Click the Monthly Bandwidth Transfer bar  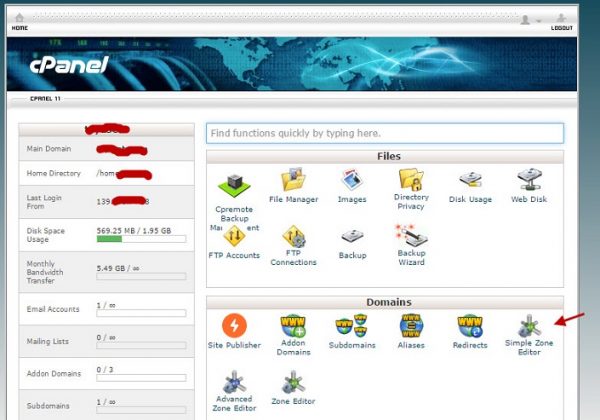coord(141,276)
